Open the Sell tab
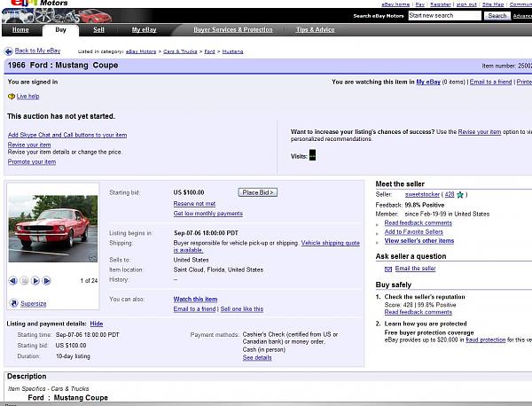532x406 pixels. pyautogui.click(x=98, y=29)
